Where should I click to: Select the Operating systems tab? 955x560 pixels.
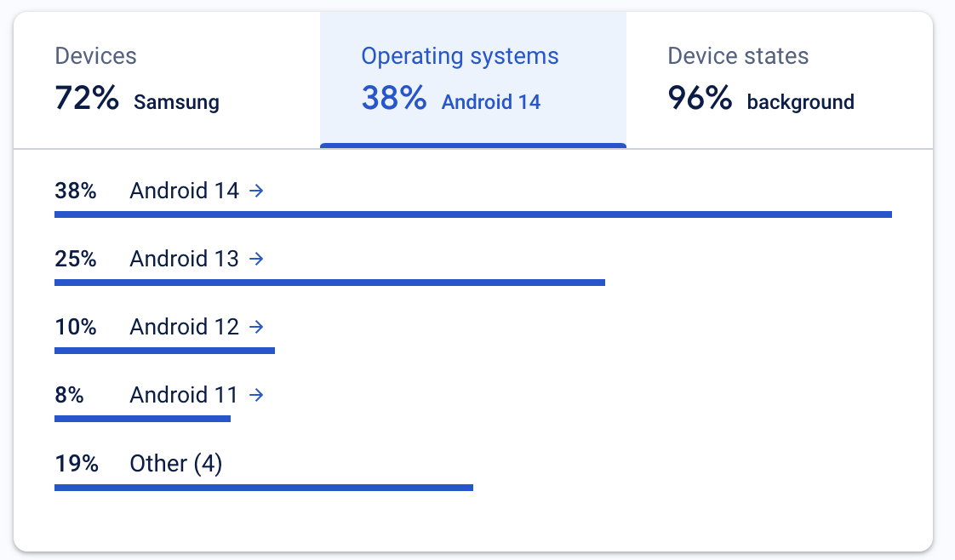pos(472,80)
